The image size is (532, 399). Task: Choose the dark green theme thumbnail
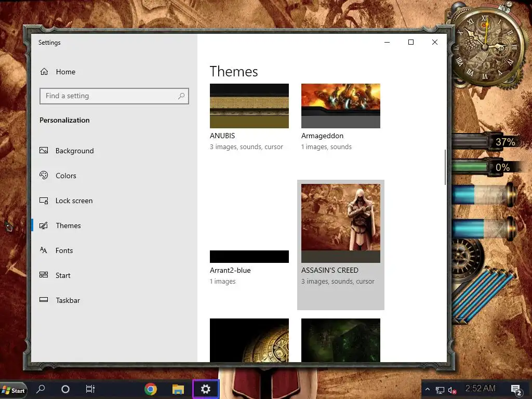tap(341, 340)
